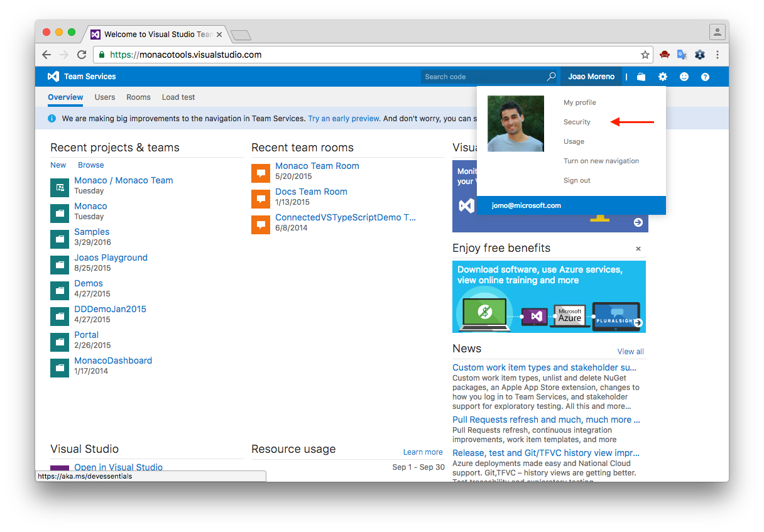Click the Joaos Playground project icon
The width and height of the screenshot is (764, 532).
60,264
